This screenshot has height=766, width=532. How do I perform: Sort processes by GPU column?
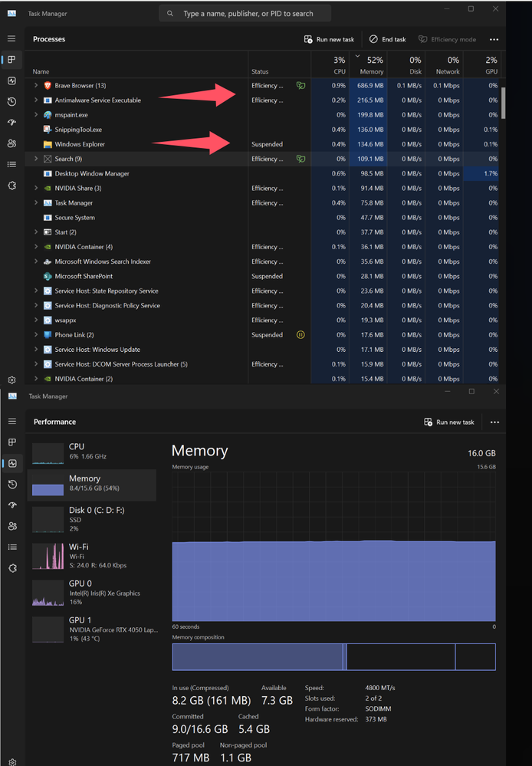(482, 65)
